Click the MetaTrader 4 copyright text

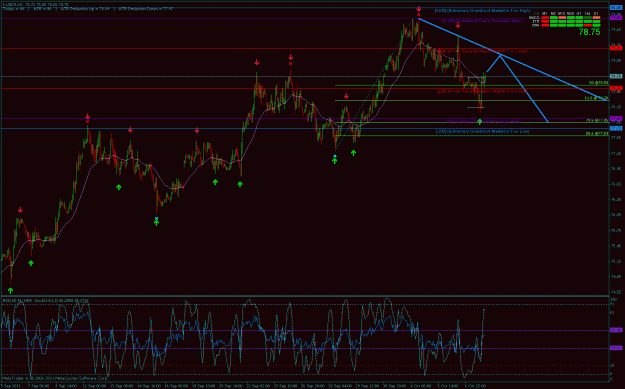point(55,377)
